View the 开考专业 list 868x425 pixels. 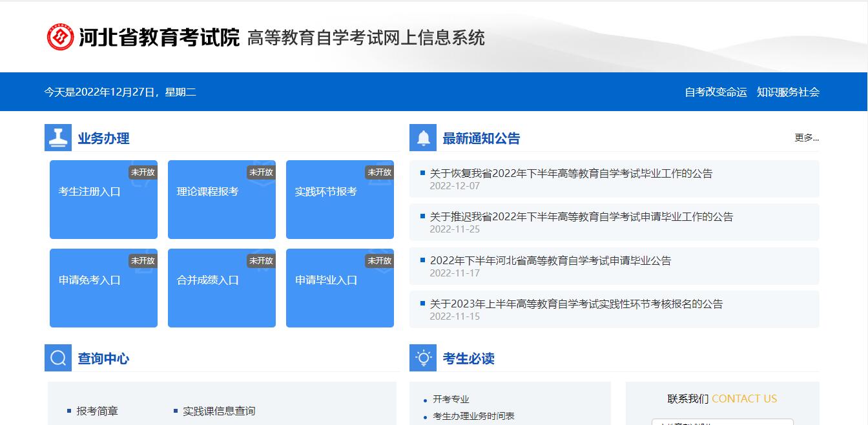point(451,399)
